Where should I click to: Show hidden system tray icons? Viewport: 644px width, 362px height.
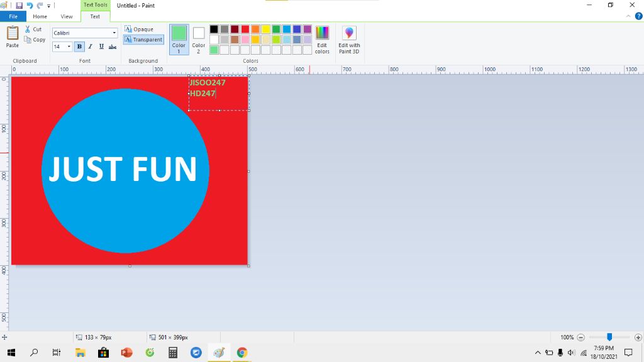coord(538,353)
